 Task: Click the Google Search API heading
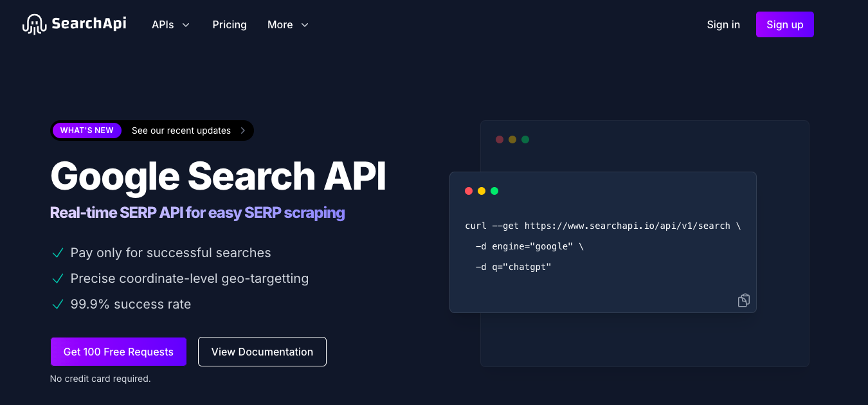[x=218, y=175]
